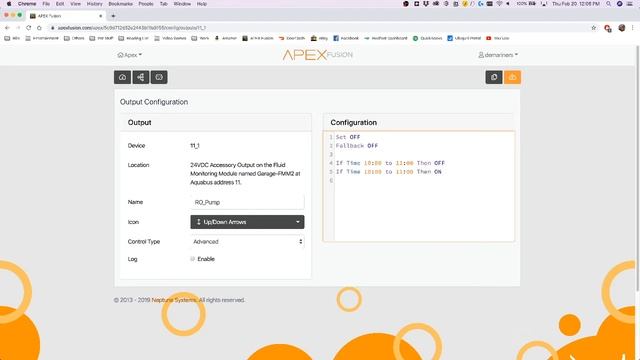This screenshot has width=640, height=360.
Task: Click the date and time display
Action: pyautogui.click(x=576, y=4)
